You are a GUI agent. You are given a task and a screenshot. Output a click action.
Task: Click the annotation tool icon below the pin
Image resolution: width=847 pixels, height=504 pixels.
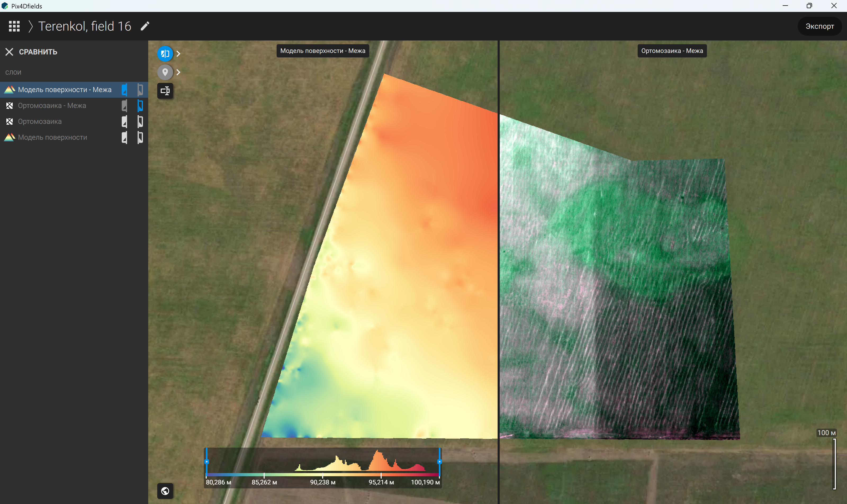(165, 91)
